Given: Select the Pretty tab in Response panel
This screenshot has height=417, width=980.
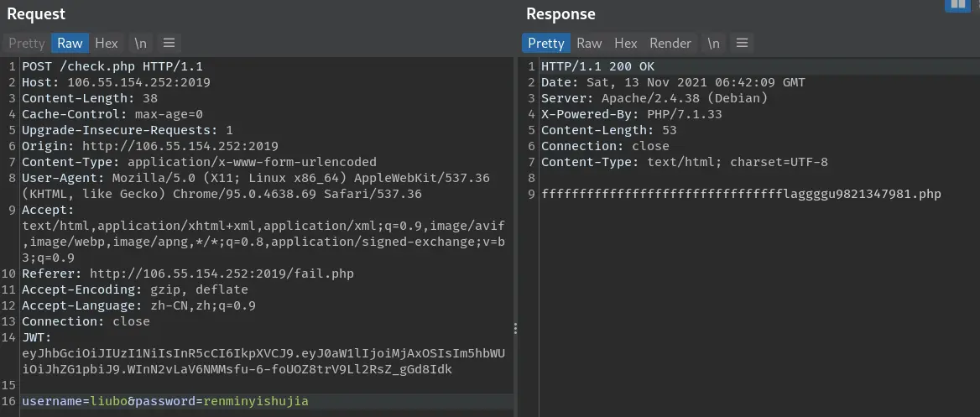Looking at the screenshot, I should (x=545, y=43).
